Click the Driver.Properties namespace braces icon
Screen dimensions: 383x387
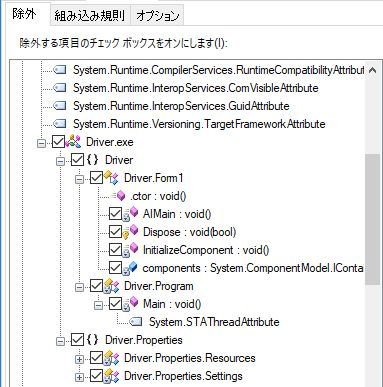click(92, 340)
